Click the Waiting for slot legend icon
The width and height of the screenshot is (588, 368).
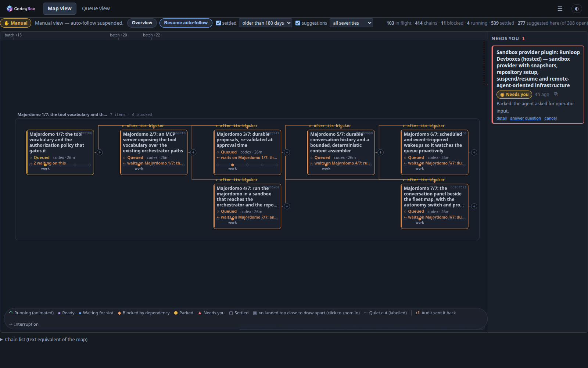point(80,313)
